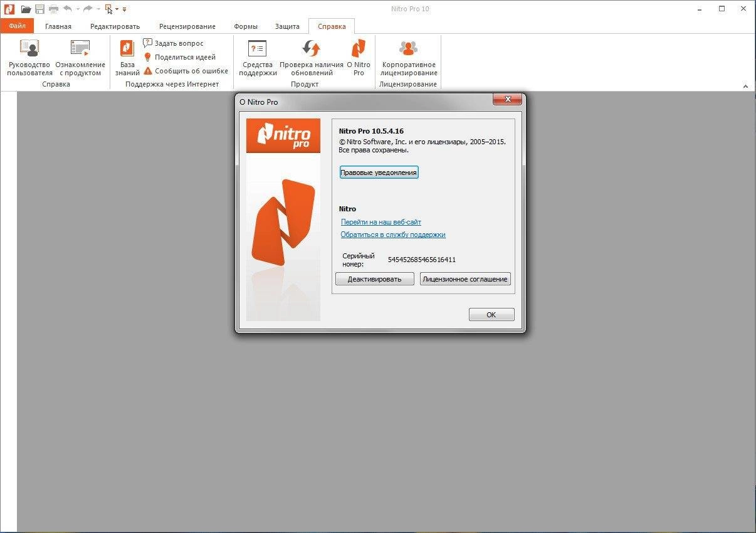
Task: Switch to the Формы tab
Action: click(246, 26)
